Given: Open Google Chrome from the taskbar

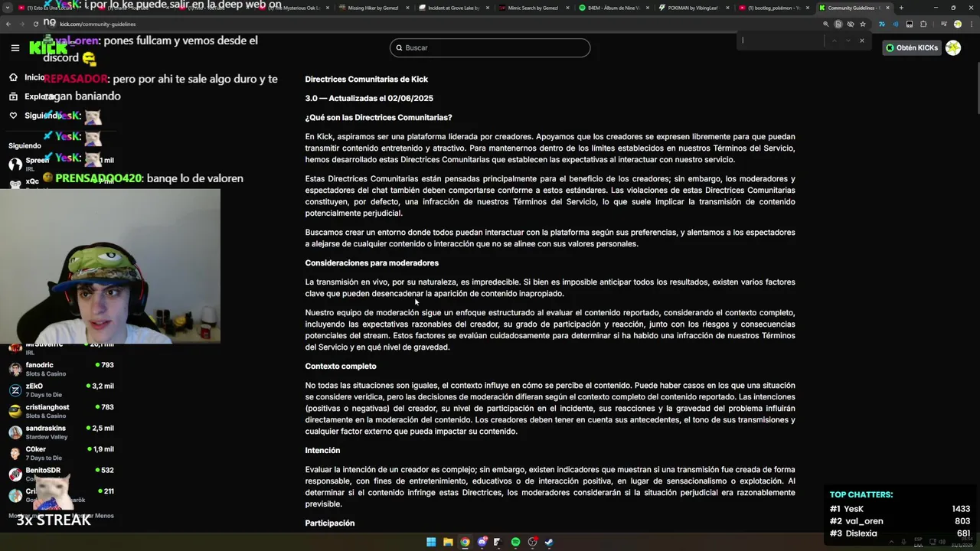Looking at the screenshot, I should click(465, 542).
